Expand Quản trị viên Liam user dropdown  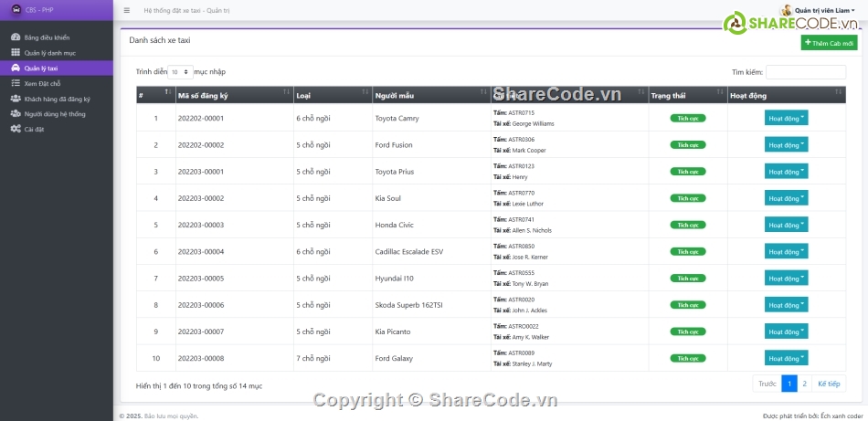pos(824,11)
